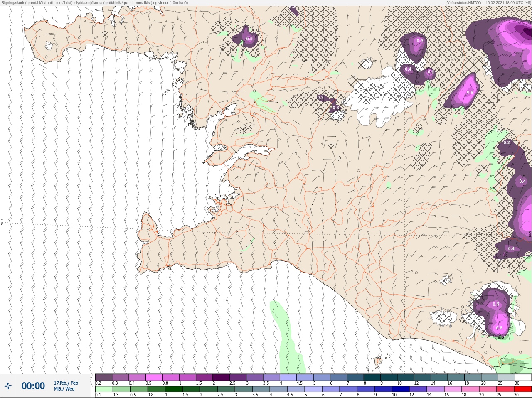Click the bright pink 0.5 swatch in the top legend row
Image resolution: width=532 pixels, height=398 pixels.
click(154, 377)
